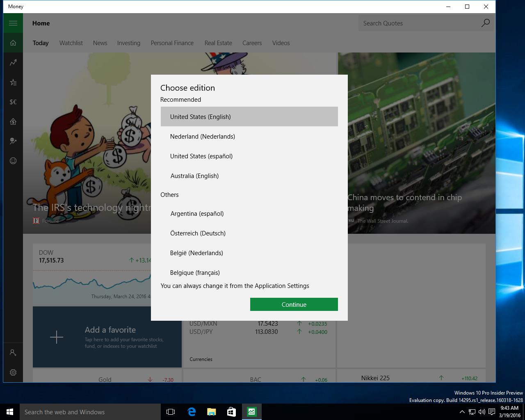
Task: Select Nederland (Nederlands) edition
Action: coord(249,136)
